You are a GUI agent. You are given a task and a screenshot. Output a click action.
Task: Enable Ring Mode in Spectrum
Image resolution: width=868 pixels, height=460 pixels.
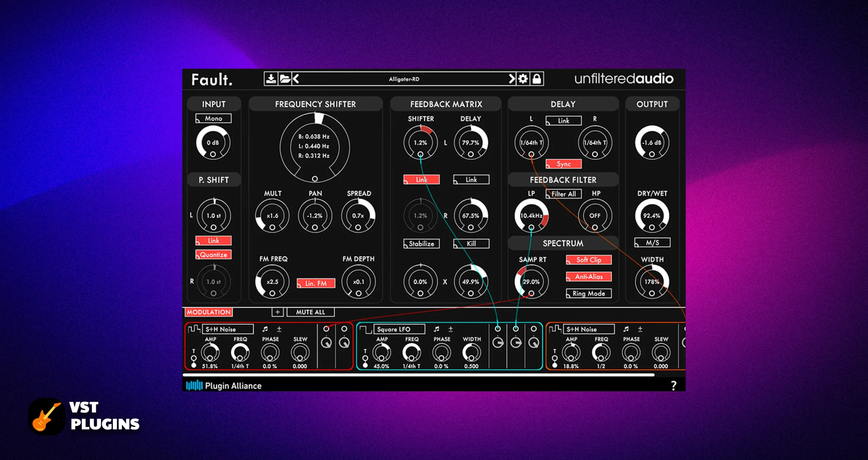[x=589, y=293]
